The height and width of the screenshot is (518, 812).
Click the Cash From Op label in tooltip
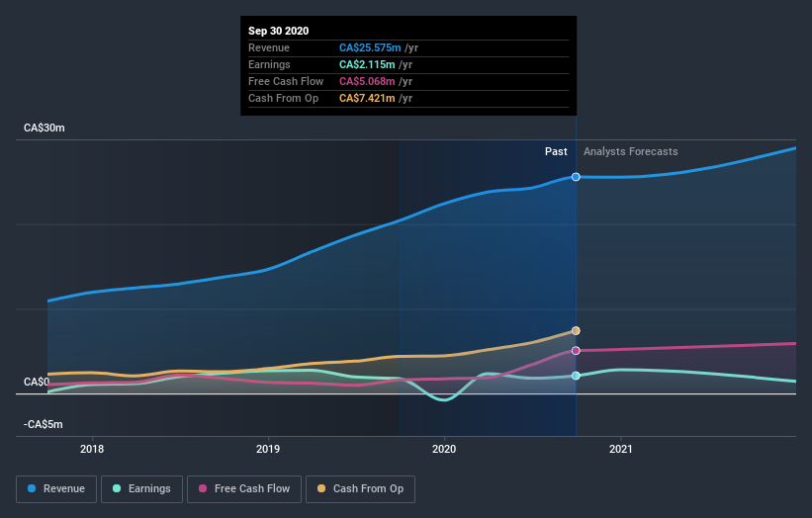(283, 98)
